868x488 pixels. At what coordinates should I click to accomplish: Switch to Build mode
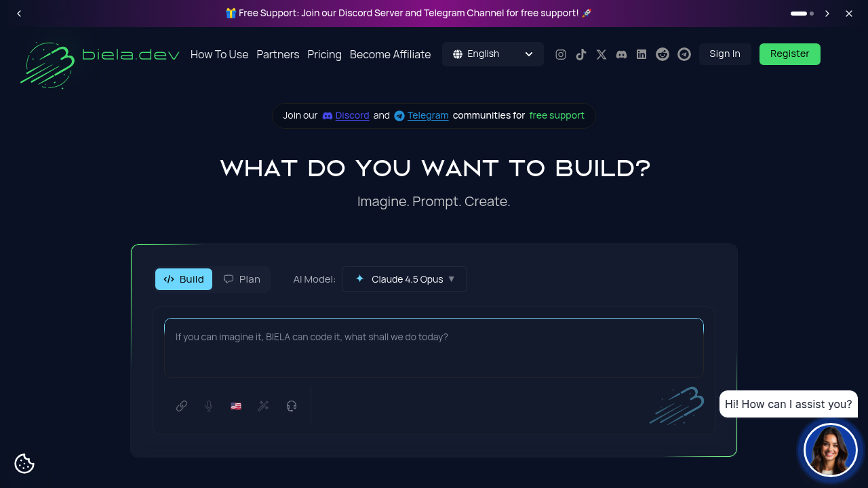tap(184, 279)
